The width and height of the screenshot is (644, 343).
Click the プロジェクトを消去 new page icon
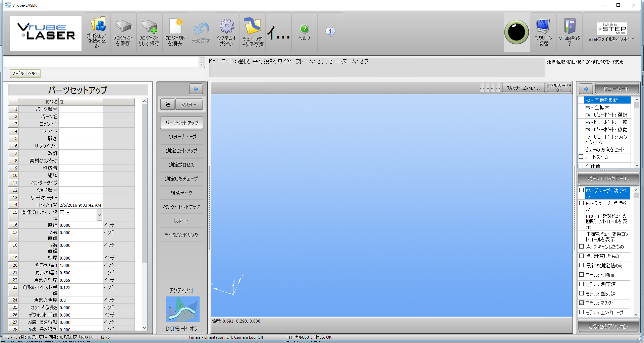[x=175, y=26]
